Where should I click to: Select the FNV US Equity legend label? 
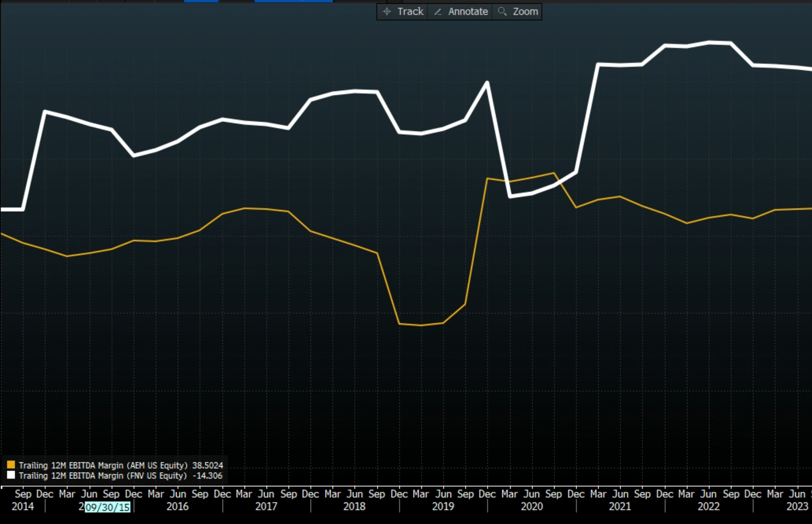[103, 476]
